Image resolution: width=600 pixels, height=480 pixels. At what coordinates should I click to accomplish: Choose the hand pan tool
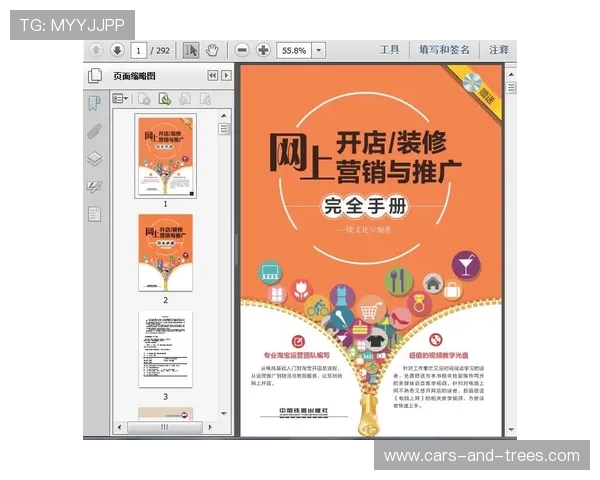click(212, 50)
